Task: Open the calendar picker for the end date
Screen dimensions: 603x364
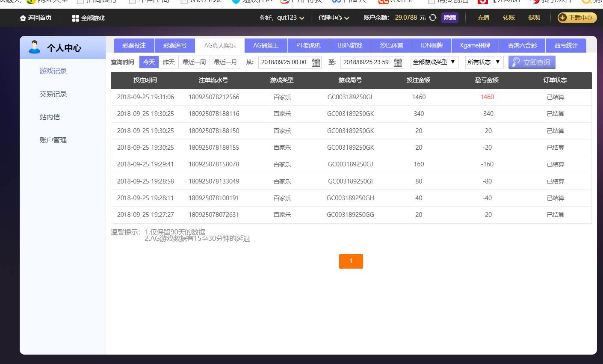Action: [x=398, y=62]
